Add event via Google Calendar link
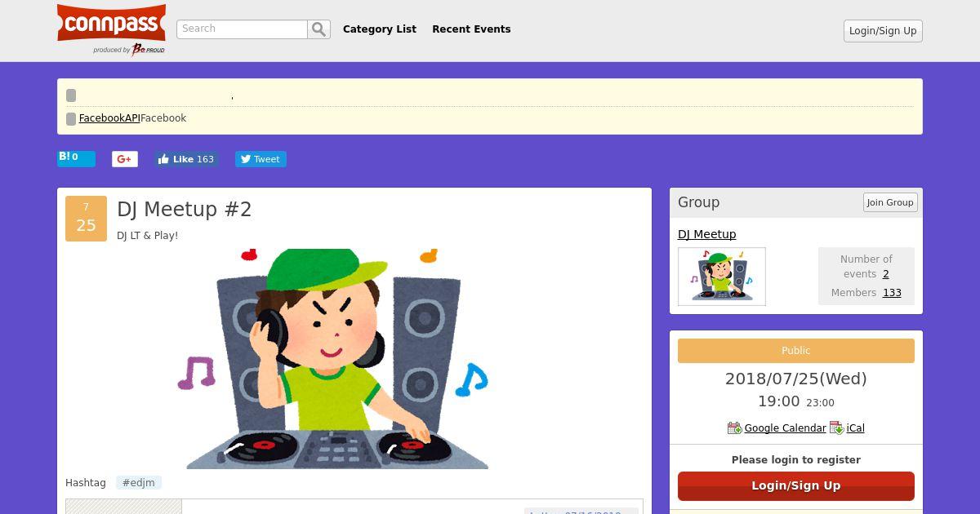Screen dimensions: 980x514 (785, 428)
